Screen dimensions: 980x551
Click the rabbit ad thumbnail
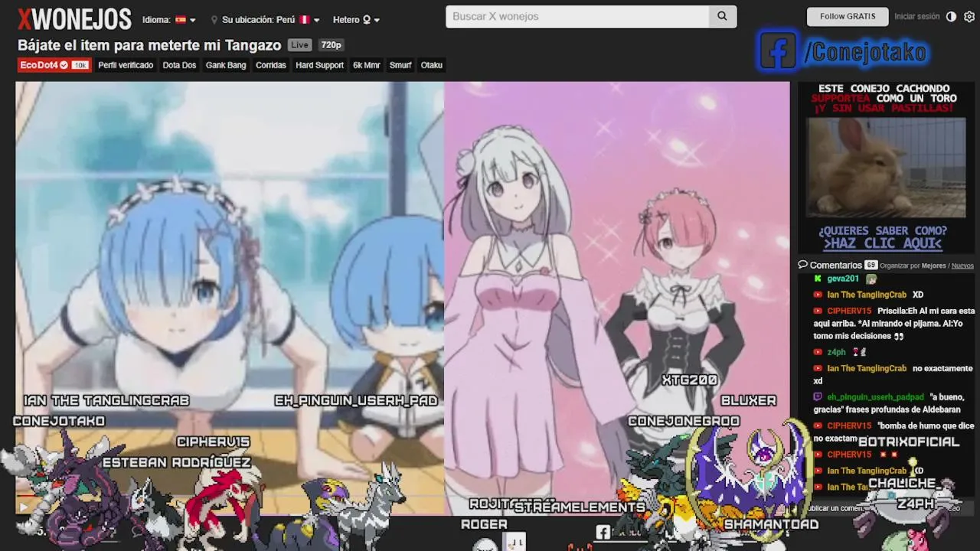(886, 167)
